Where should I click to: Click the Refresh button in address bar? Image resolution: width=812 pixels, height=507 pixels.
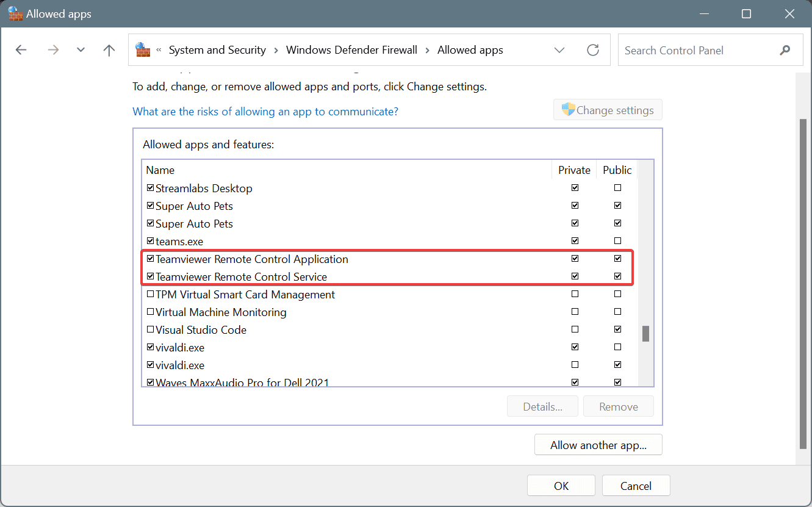click(592, 50)
